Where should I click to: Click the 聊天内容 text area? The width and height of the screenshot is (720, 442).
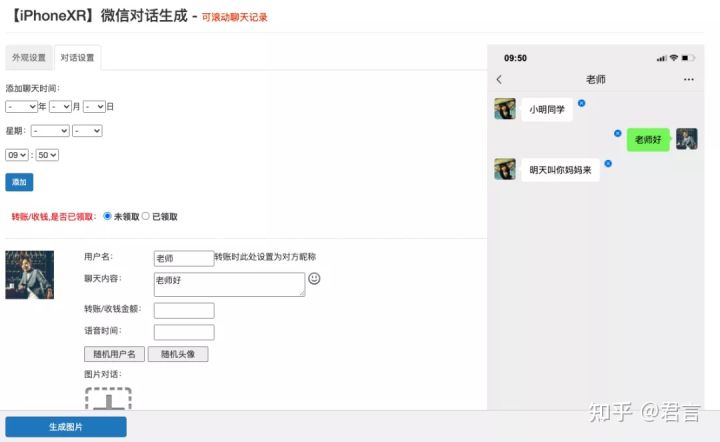tap(229, 284)
